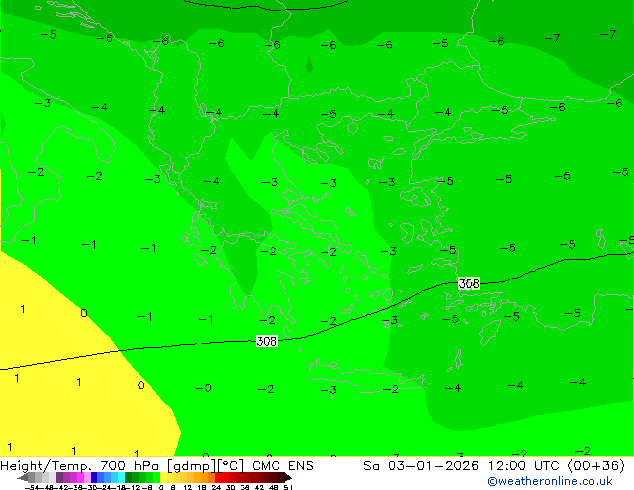Click the dark blue swatch in the legend
The image size is (634, 490).
(94, 477)
